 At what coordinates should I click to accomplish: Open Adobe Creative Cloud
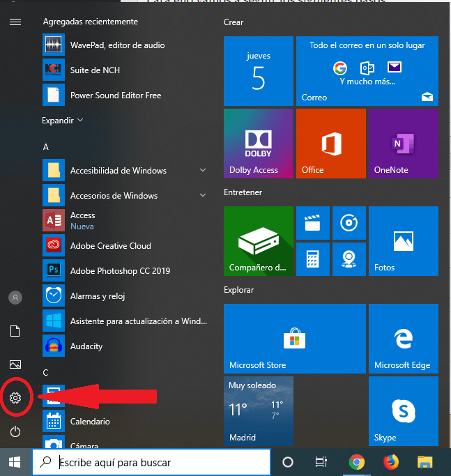(x=125, y=245)
